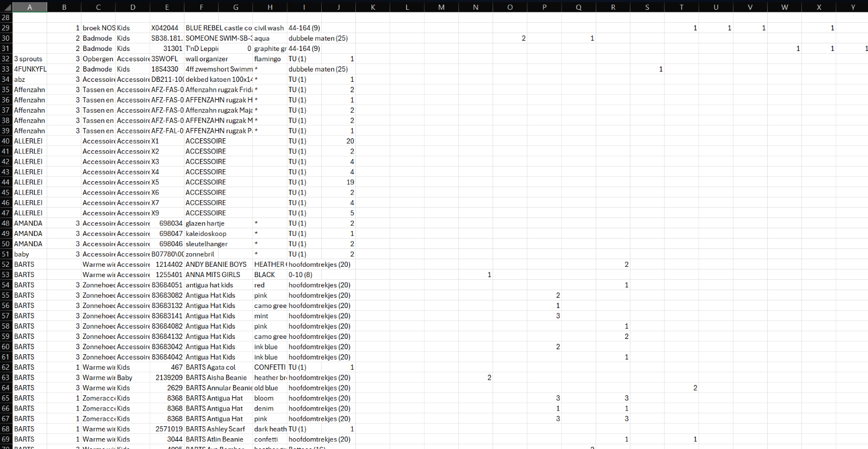Click 'kaleidoskoop' cell in row 49
The image size is (868, 449).
click(218, 234)
